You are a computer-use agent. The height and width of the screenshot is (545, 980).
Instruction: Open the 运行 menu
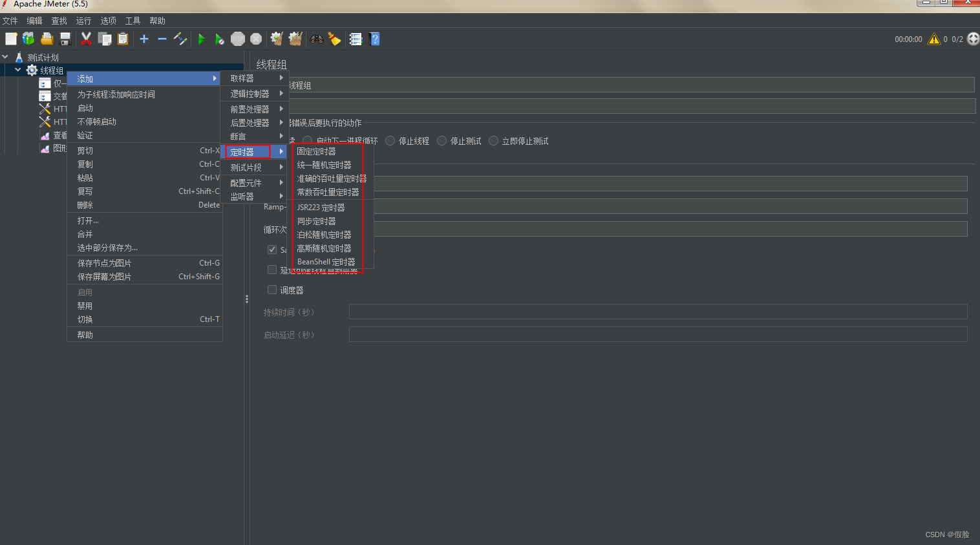point(84,21)
